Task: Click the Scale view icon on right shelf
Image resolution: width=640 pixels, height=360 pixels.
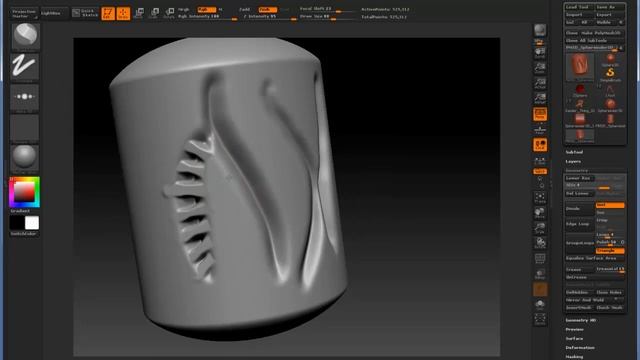Action: [x=540, y=229]
